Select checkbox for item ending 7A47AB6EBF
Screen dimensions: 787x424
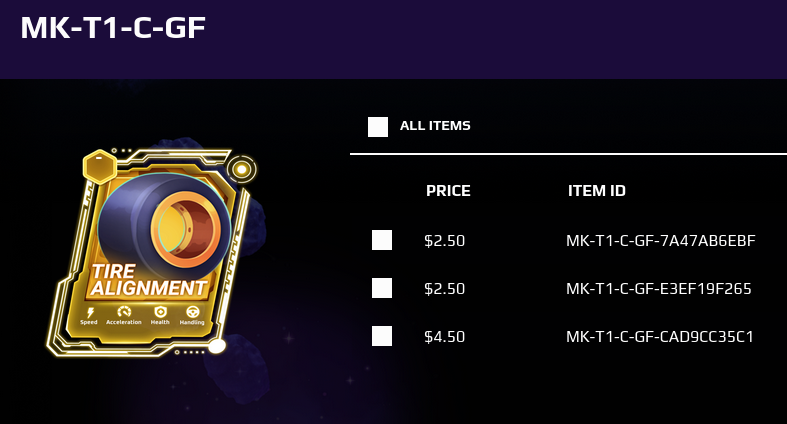pos(382,240)
